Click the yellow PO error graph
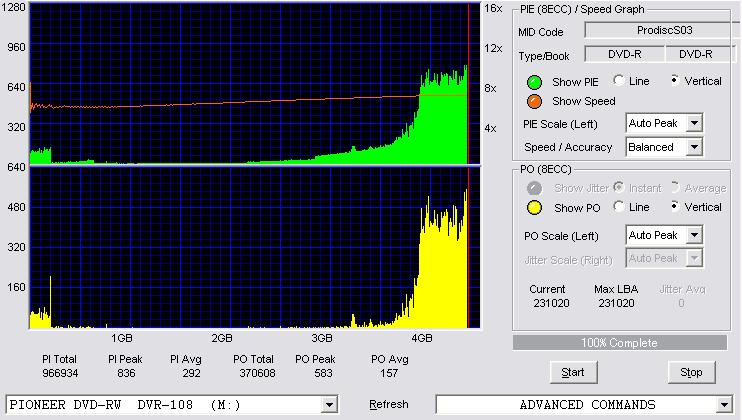The height and width of the screenshot is (420, 742). (255, 247)
